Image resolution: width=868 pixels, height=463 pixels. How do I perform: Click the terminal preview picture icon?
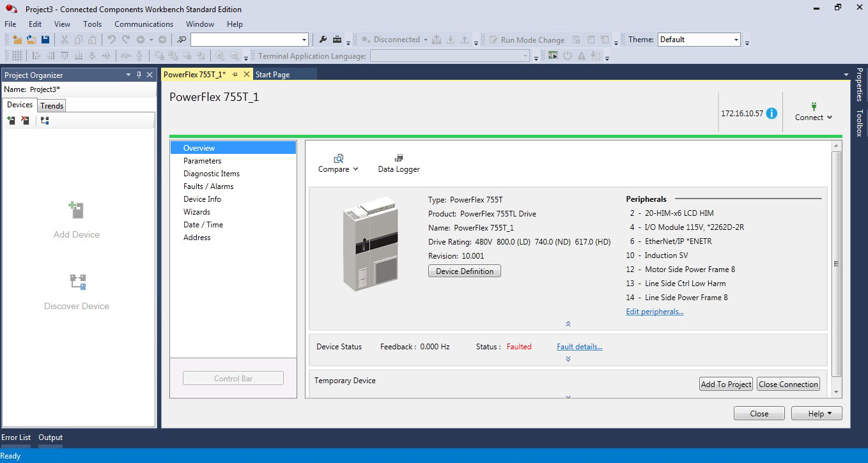[554, 56]
